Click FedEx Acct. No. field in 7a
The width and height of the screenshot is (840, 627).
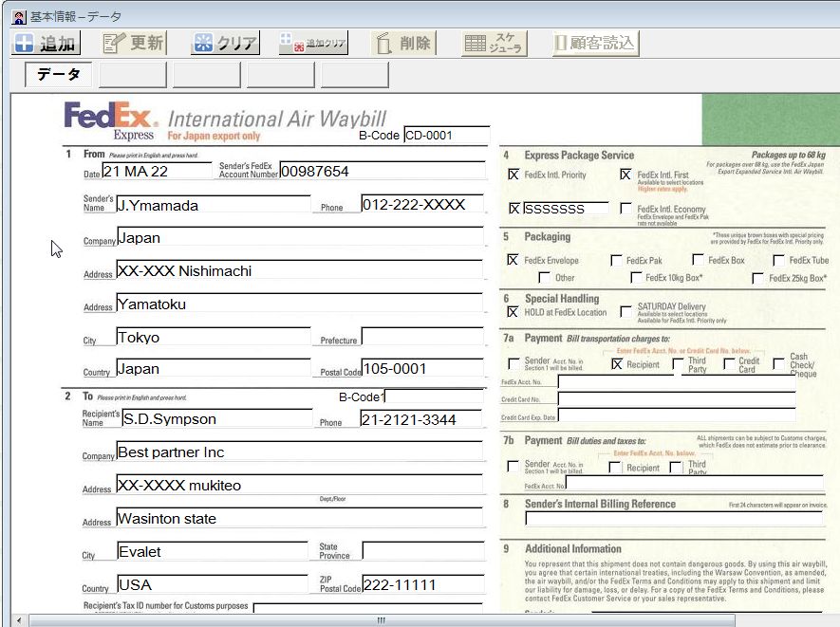click(677, 381)
